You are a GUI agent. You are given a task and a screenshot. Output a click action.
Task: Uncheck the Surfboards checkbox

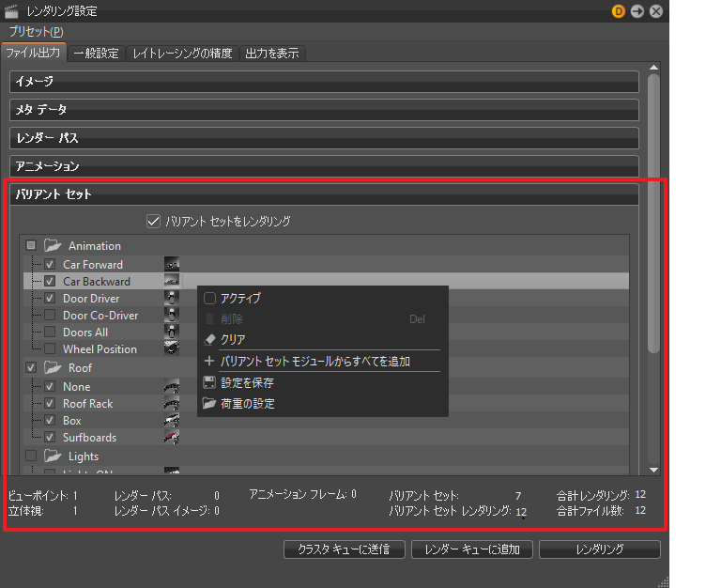coord(50,437)
